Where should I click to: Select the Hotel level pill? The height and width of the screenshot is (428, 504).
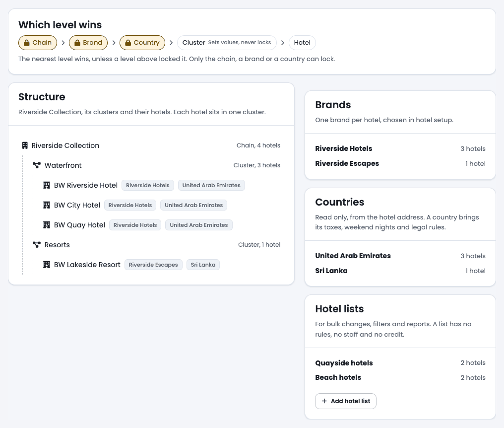302,43
